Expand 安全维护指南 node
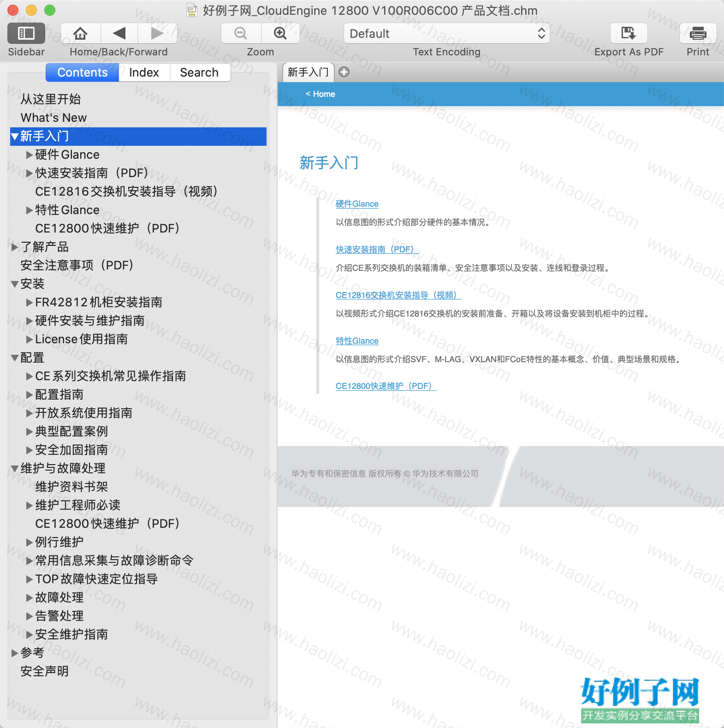 click(30, 634)
